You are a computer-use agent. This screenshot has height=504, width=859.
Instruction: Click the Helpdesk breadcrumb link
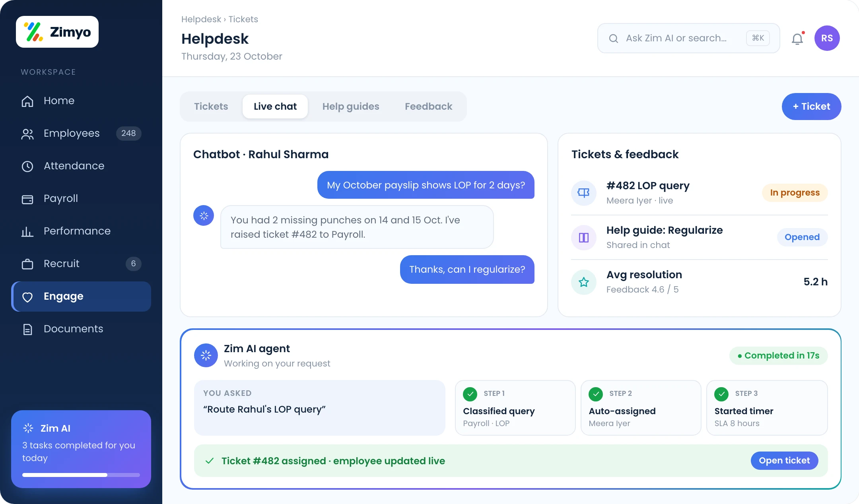pos(201,19)
